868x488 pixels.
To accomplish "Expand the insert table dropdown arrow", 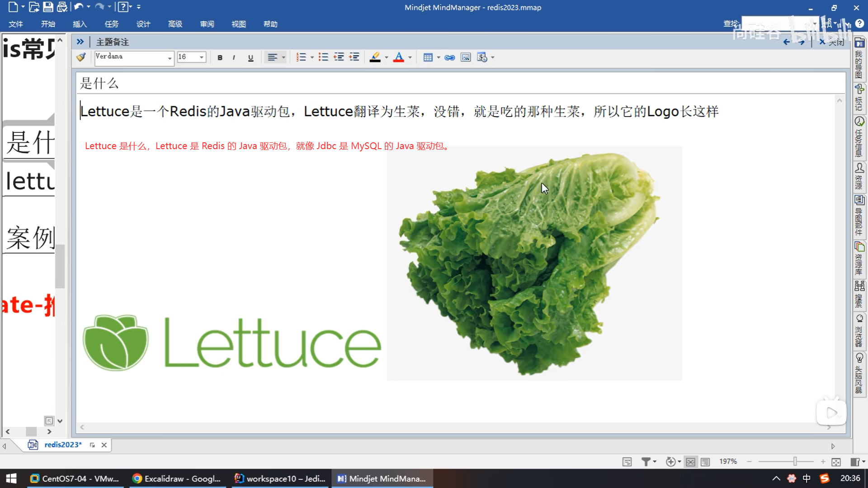I will click(x=439, y=57).
